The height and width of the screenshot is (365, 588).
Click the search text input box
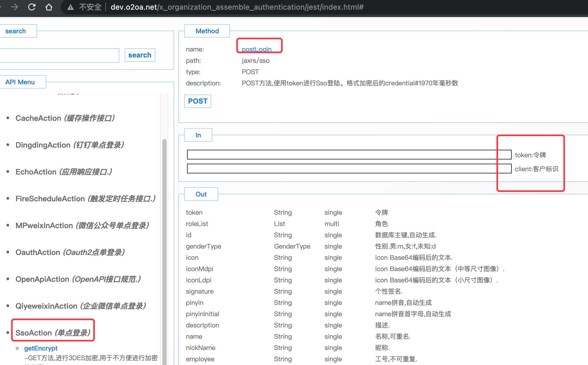click(59, 56)
